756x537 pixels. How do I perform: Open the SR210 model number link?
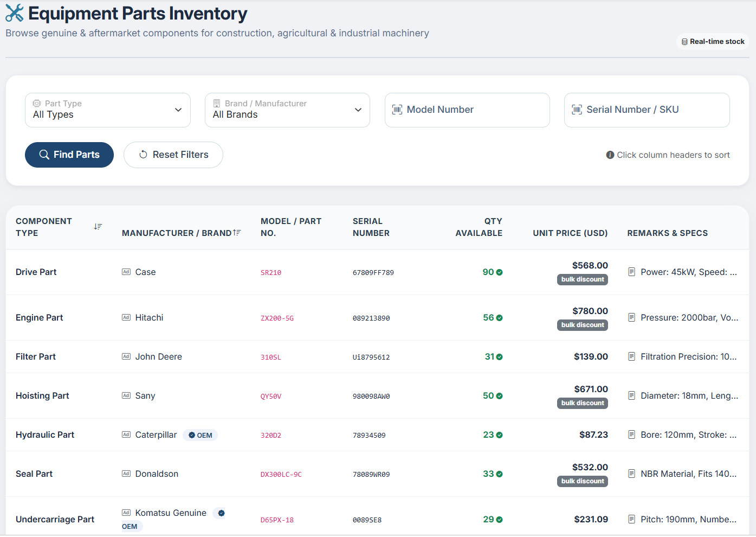point(271,273)
